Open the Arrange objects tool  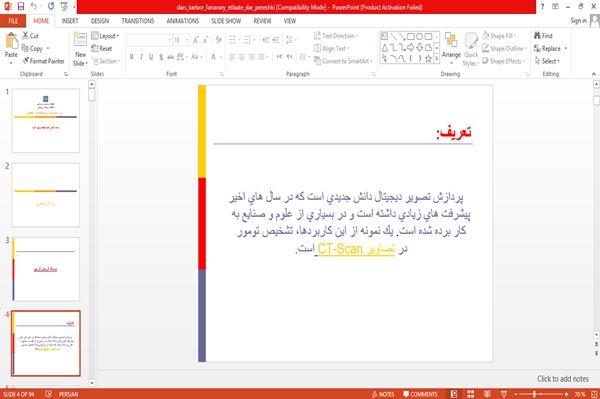pyautogui.click(x=451, y=47)
